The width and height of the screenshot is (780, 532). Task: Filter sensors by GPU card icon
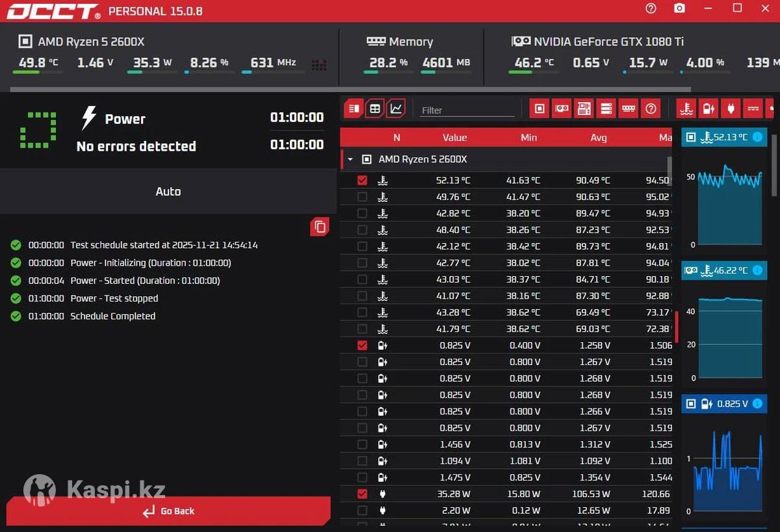[561, 108]
